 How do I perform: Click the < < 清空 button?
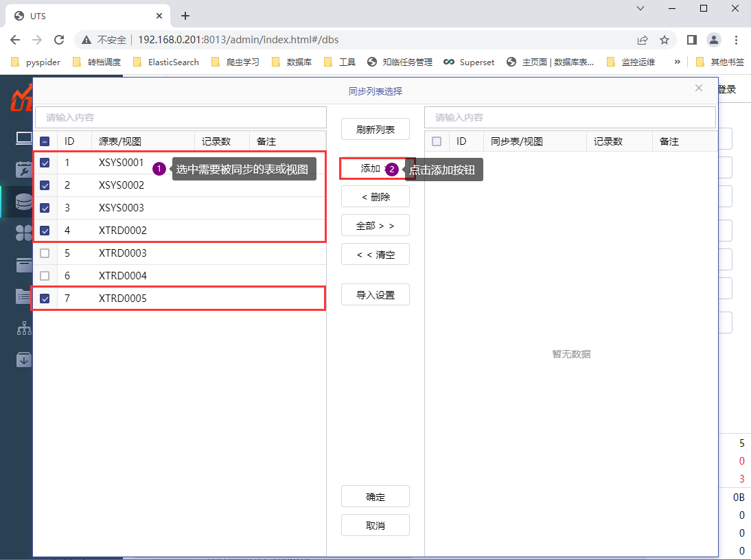(375, 255)
